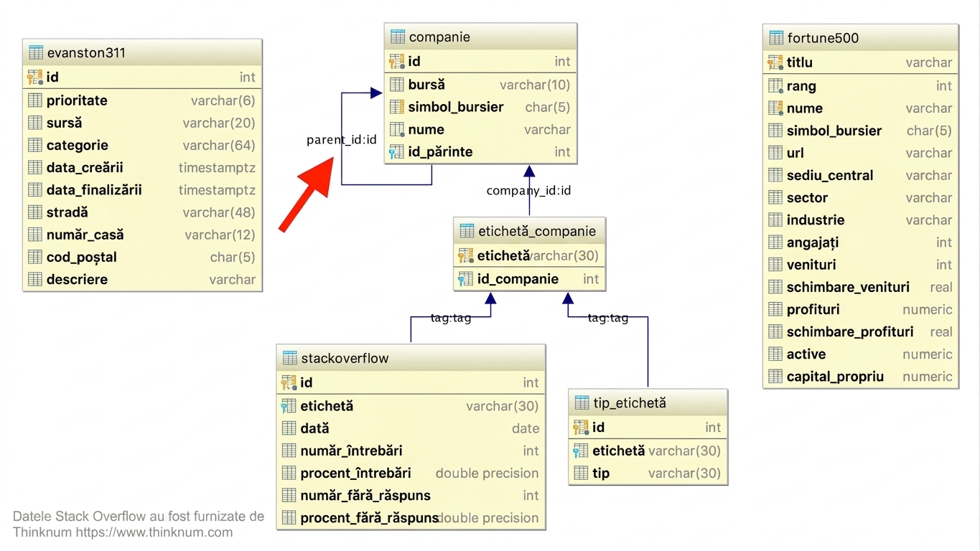Click the column icon beside rang
Screen dimensions: 980x551
(775, 86)
